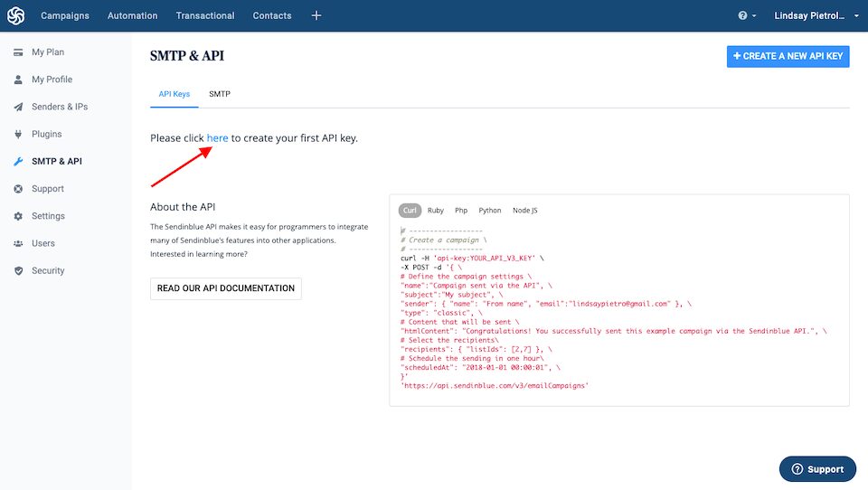Click the "recipients" listIds code line
This screenshot has height=490, width=868.
(x=476, y=349)
